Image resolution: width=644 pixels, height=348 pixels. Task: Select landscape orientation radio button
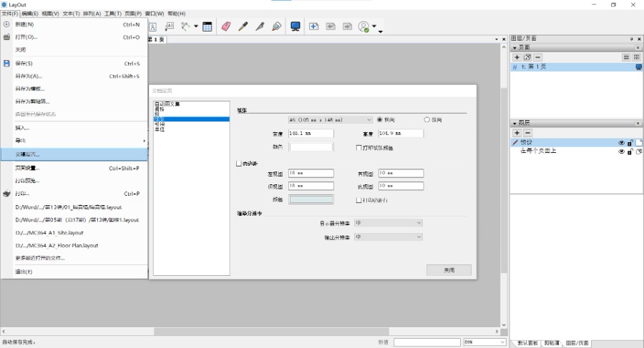click(x=379, y=120)
